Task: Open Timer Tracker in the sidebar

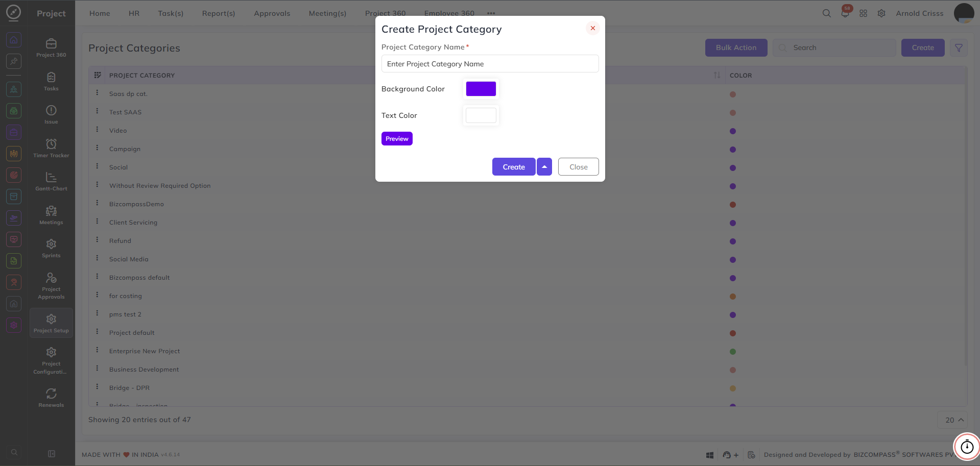Action: click(51, 149)
